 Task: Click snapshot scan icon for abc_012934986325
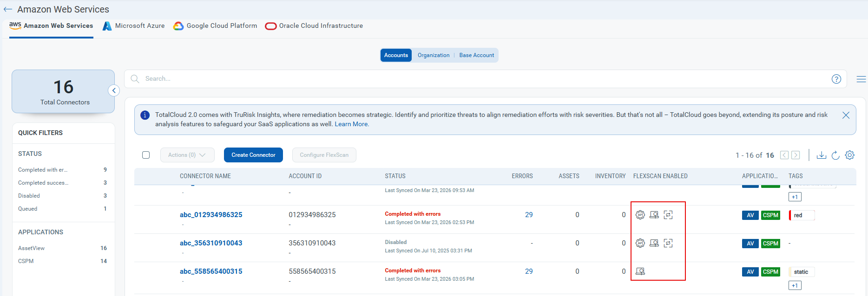click(x=654, y=215)
